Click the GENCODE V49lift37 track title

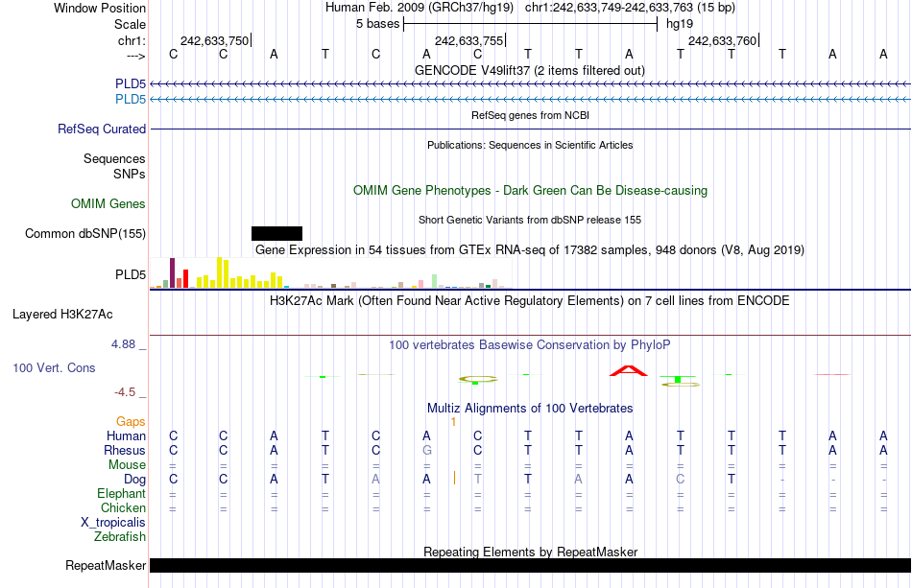click(x=530, y=71)
